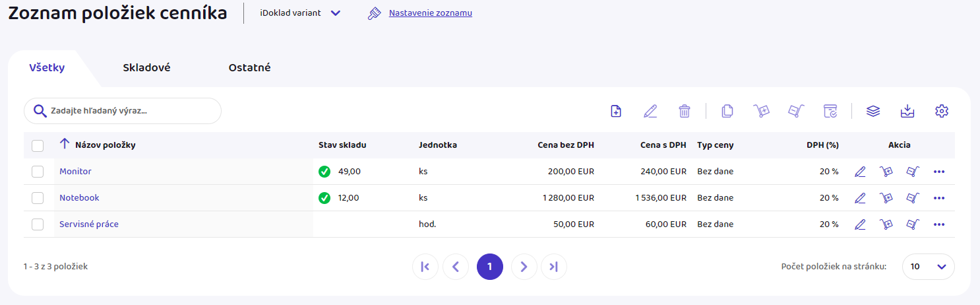Click the add new price list item icon

616,112
